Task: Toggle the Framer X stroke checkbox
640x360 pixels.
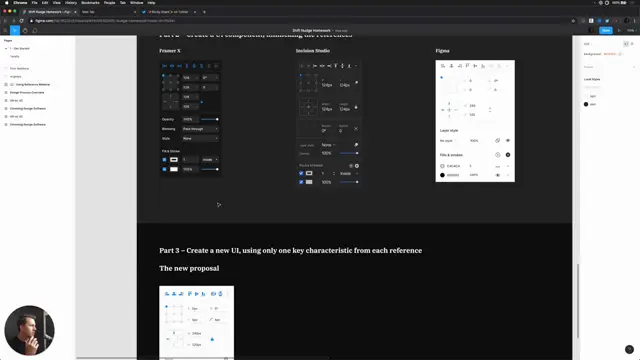Action: [164, 160]
